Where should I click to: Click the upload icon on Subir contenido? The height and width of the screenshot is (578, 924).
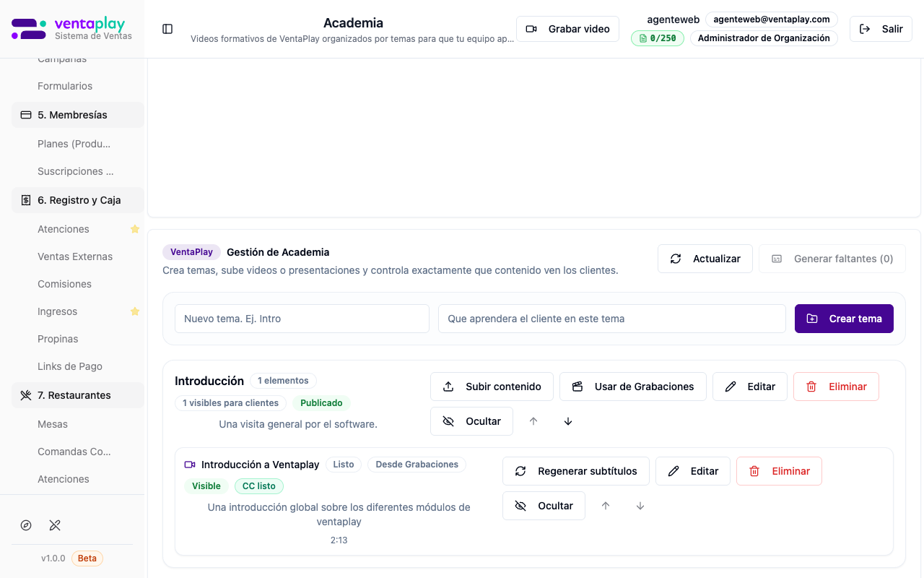(449, 387)
